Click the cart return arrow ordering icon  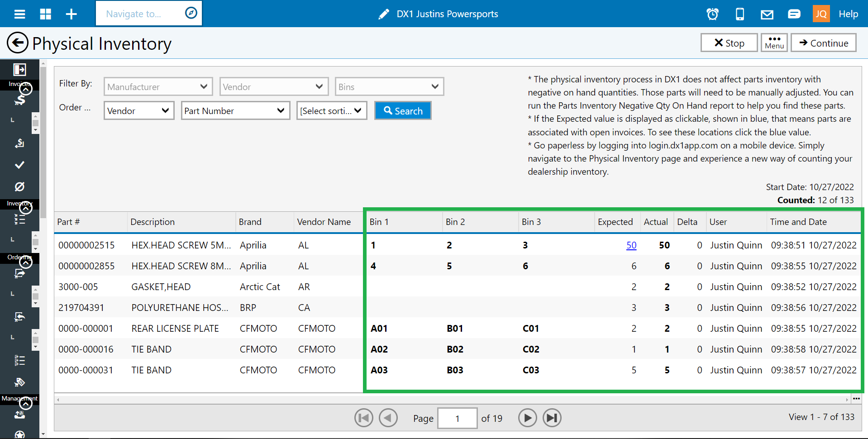[x=19, y=316]
